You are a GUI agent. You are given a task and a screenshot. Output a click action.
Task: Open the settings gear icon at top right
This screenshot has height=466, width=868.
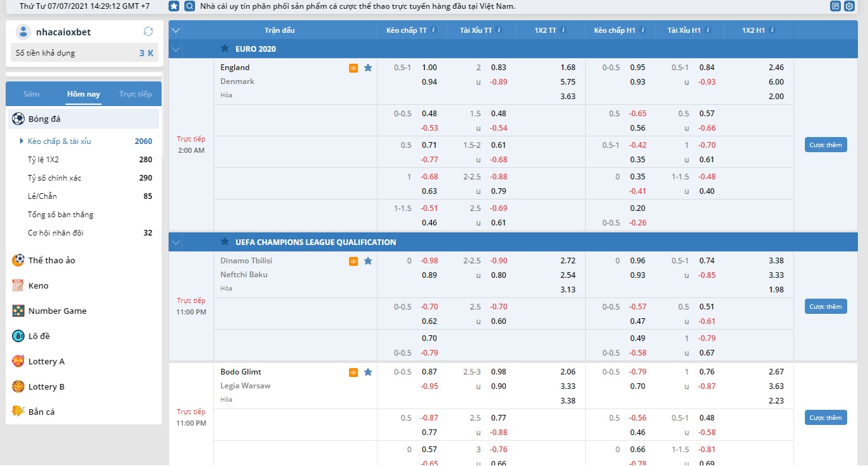849,6
